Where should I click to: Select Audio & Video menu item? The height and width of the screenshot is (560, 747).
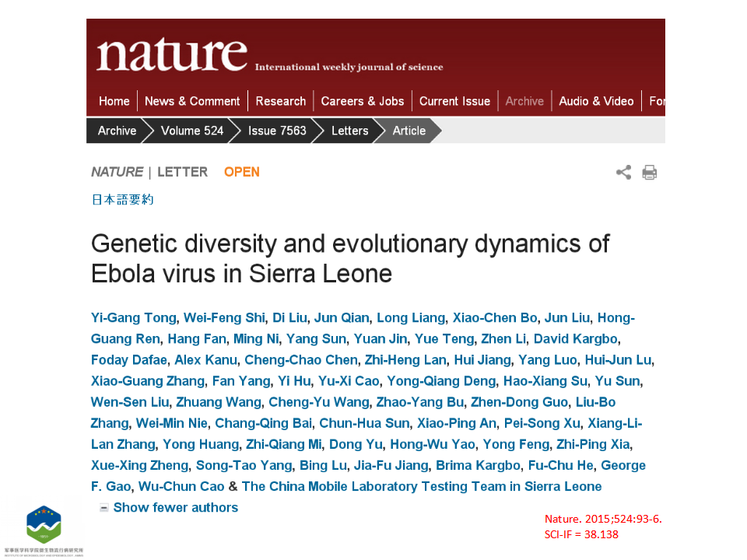pos(596,101)
